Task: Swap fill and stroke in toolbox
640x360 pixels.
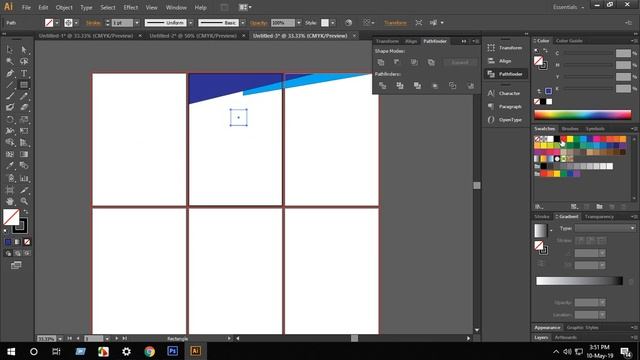Action: pyautogui.click(x=26, y=212)
